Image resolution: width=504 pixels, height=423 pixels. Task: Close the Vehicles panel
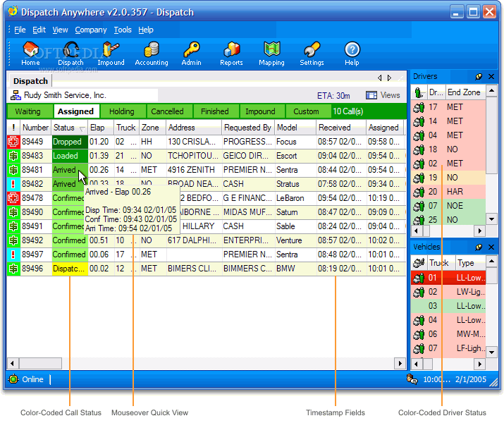pyautogui.click(x=491, y=247)
